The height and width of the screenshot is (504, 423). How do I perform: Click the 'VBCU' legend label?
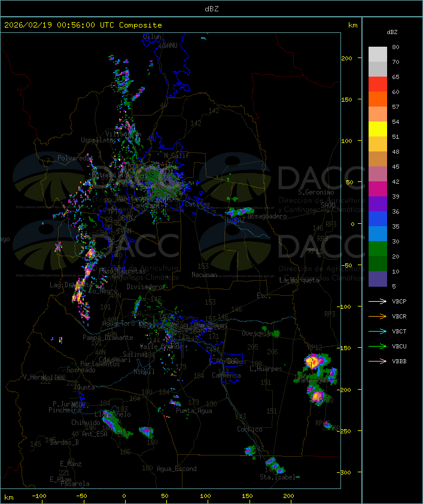[399, 346]
